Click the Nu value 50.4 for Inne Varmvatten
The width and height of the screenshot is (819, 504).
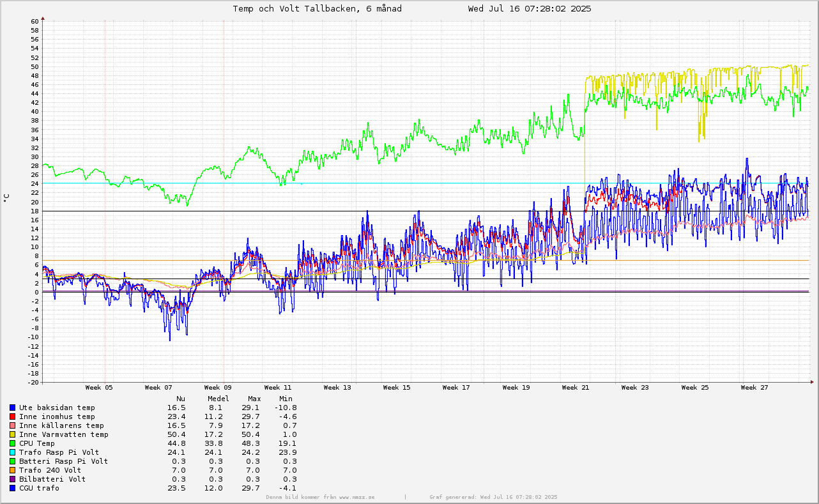[176, 434]
